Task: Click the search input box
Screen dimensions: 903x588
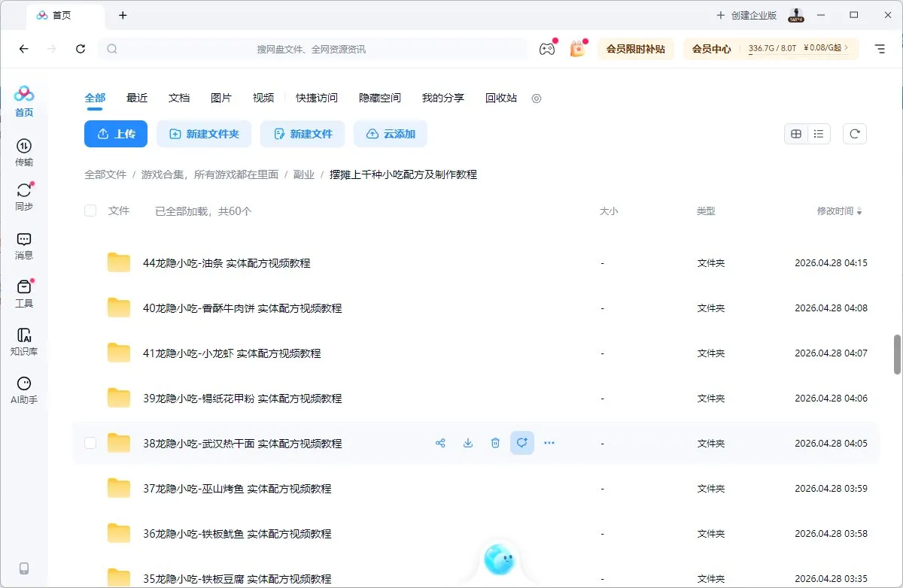Action: [x=316, y=48]
